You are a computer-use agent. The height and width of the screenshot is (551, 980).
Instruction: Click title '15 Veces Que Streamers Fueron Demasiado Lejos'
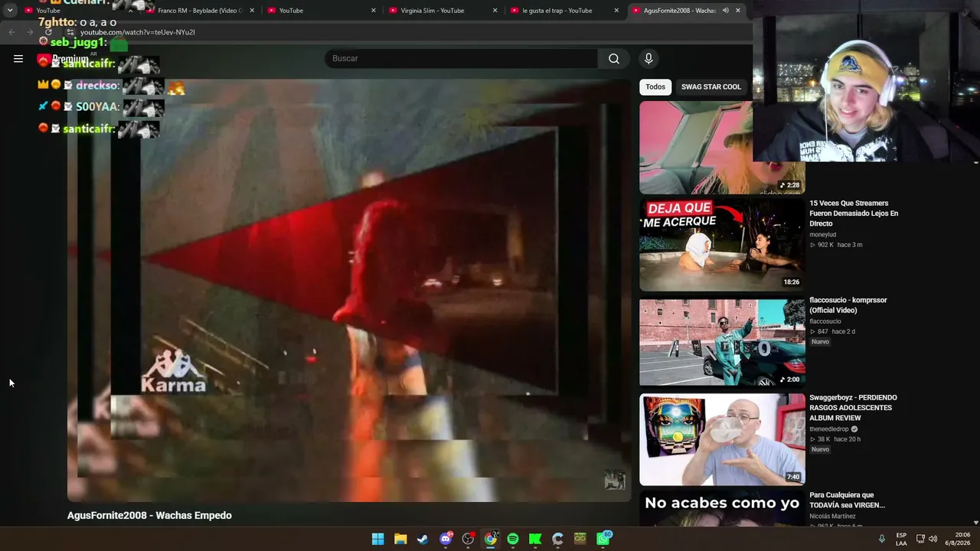(x=854, y=214)
